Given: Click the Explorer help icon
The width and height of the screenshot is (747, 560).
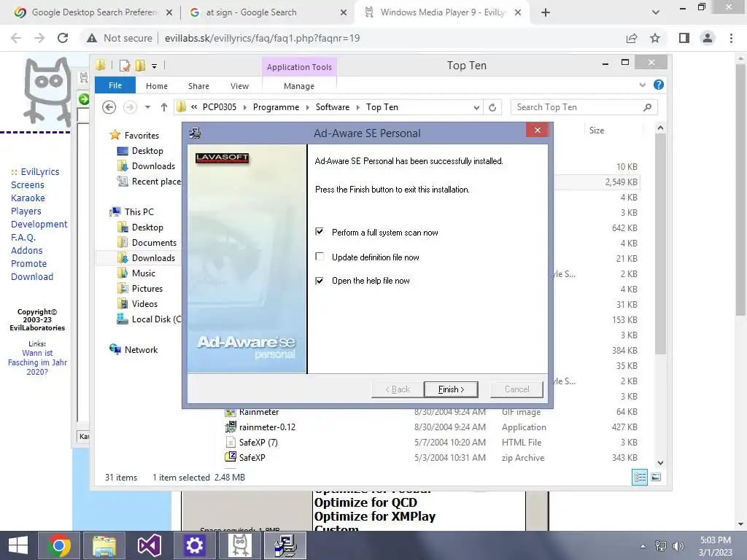Looking at the screenshot, I should (x=659, y=85).
